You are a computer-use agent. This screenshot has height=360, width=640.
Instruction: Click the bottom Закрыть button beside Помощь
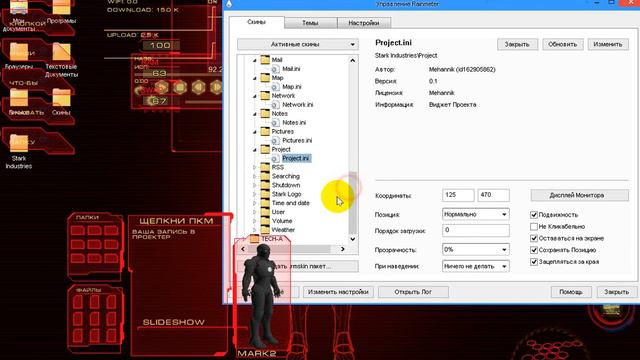[616, 292]
